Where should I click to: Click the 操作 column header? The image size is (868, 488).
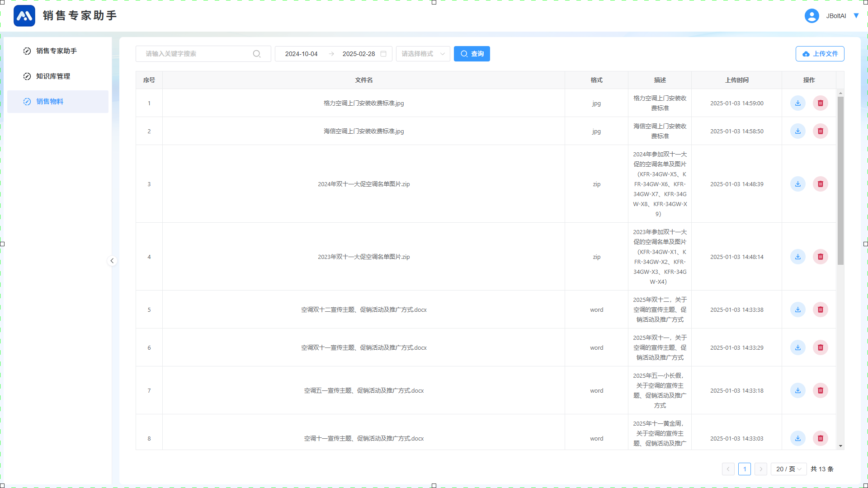[x=809, y=80]
